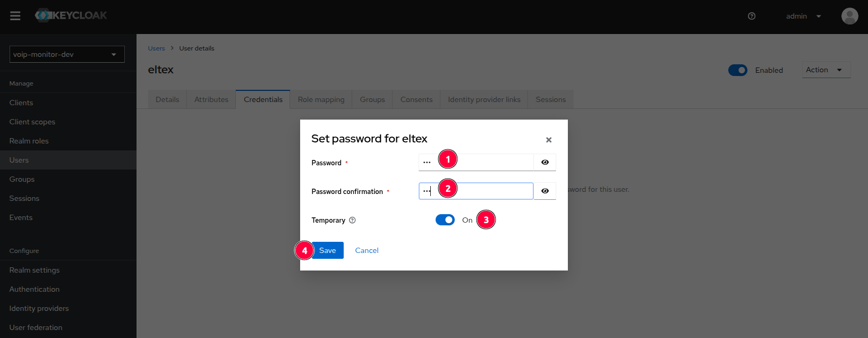Save the new password
The height and width of the screenshot is (338, 868).
(x=328, y=250)
